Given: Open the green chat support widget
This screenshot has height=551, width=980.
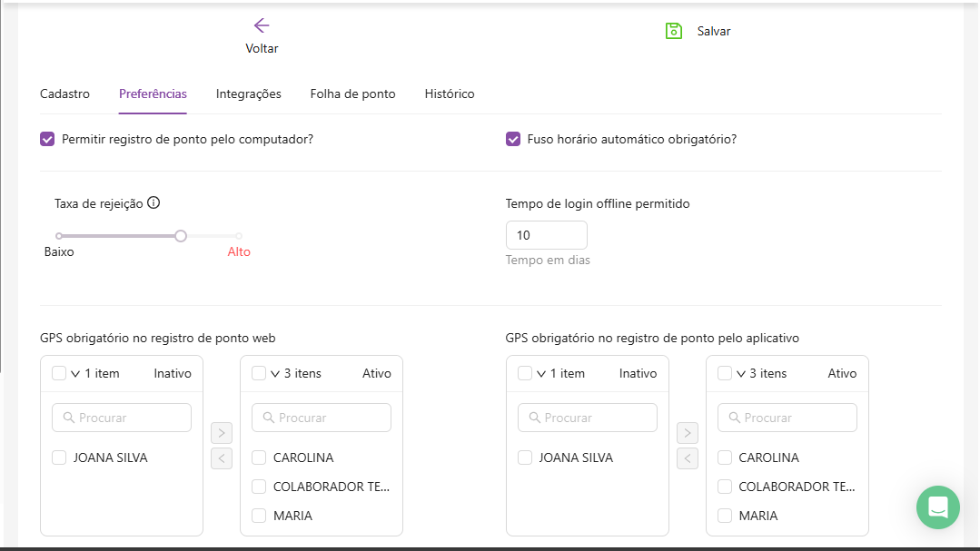Looking at the screenshot, I should tap(937, 507).
